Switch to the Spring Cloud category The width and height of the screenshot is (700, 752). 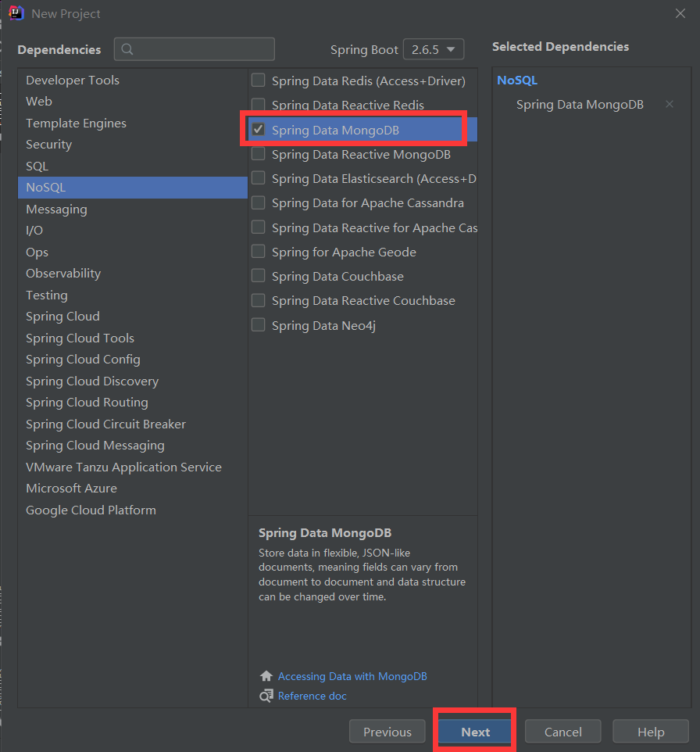coord(62,316)
